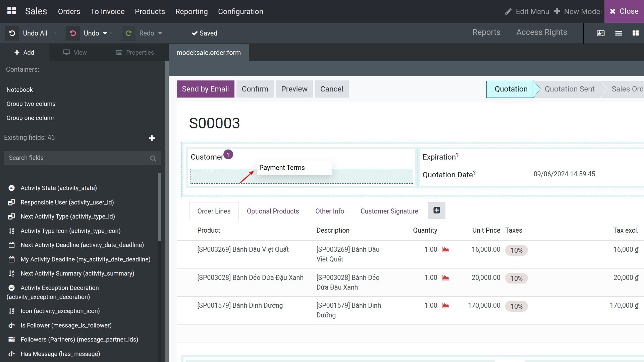Viewport: 644px width, 362px height.
Task: Click the Customer help question mark icon
Action: (228, 155)
